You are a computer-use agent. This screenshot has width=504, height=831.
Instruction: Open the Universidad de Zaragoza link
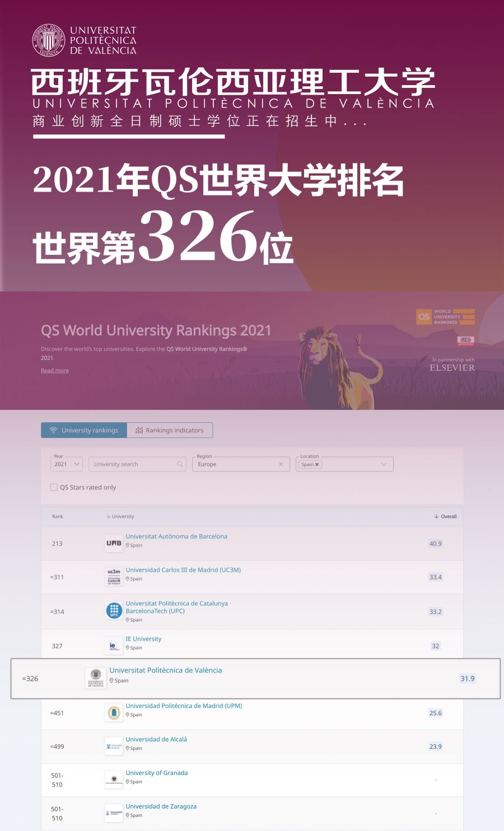tap(161, 806)
